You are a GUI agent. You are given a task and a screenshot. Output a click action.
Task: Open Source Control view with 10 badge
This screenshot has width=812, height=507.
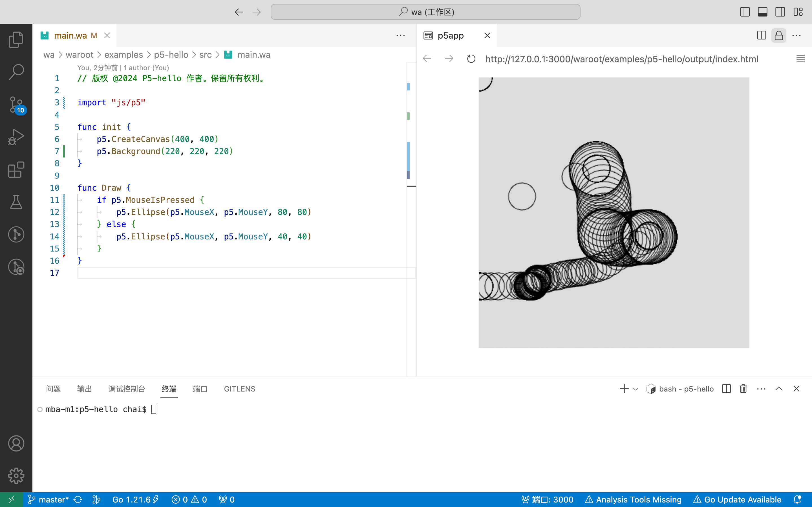pyautogui.click(x=16, y=104)
